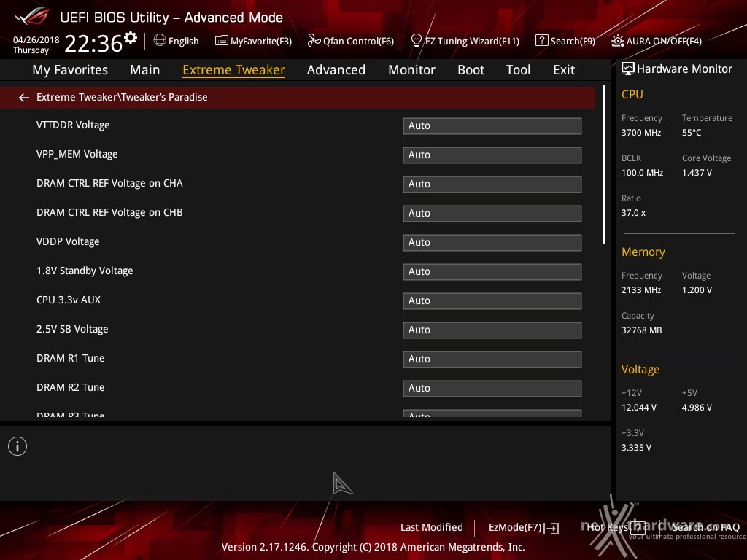The width and height of the screenshot is (747, 560).
Task: Open VDDP Voltage Auto field
Action: click(x=492, y=242)
